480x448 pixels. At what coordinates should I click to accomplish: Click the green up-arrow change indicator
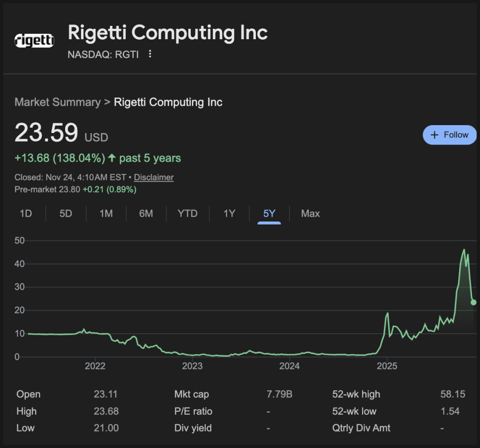pyautogui.click(x=112, y=158)
